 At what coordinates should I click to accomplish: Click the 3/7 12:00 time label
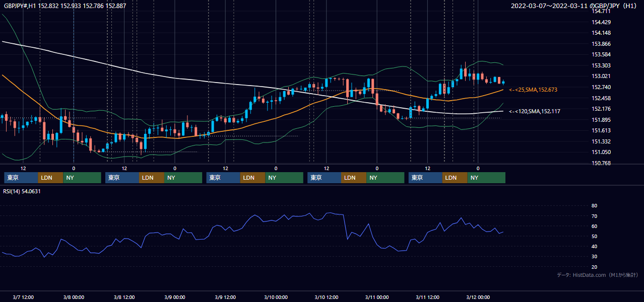tap(23, 297)
